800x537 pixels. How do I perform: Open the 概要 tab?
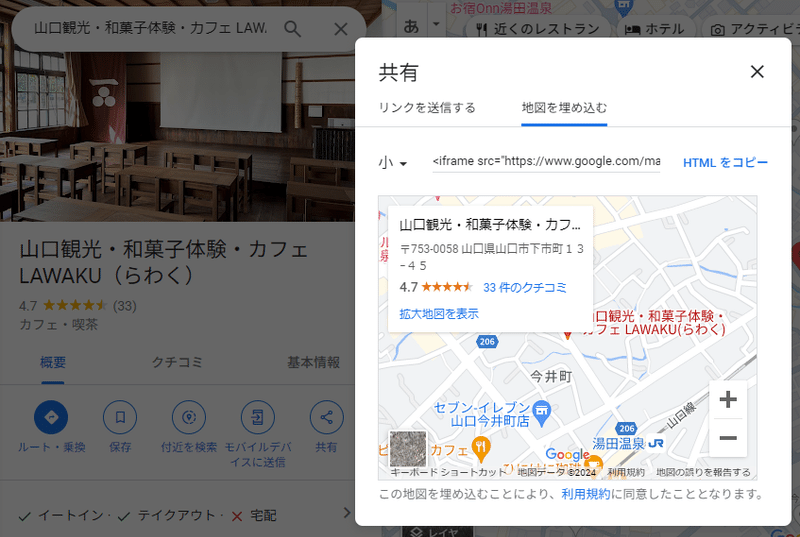[x=53, y=363]
